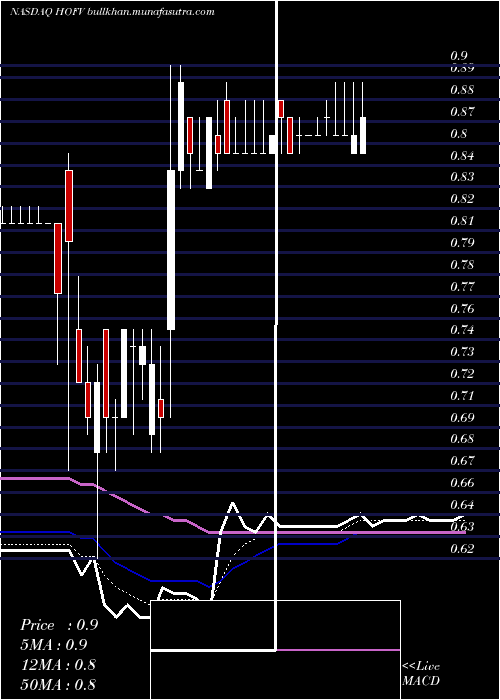Click the 0.68 price axis label

(x=462, y=439)
